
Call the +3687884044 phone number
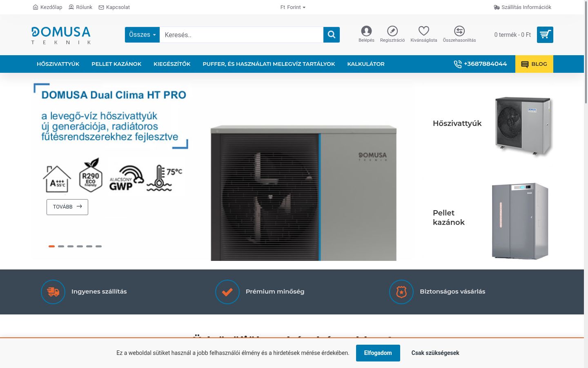tap(480, 64)
